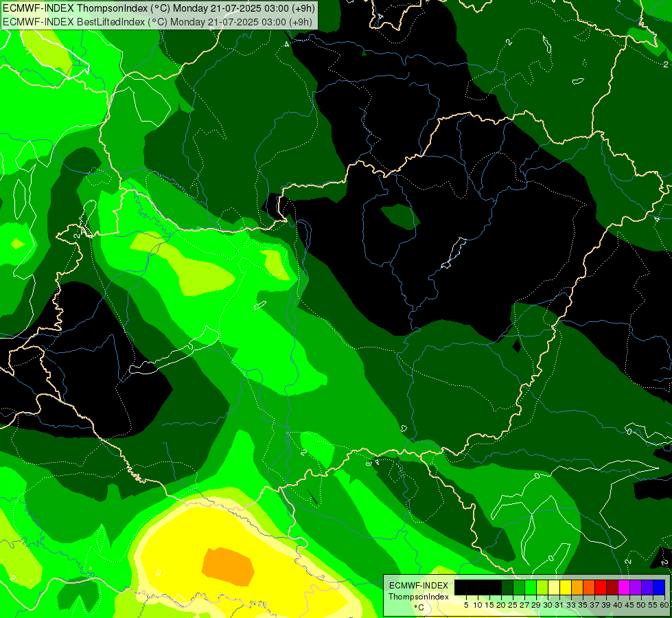Select the dark red legend swatch

coord(612,587)
